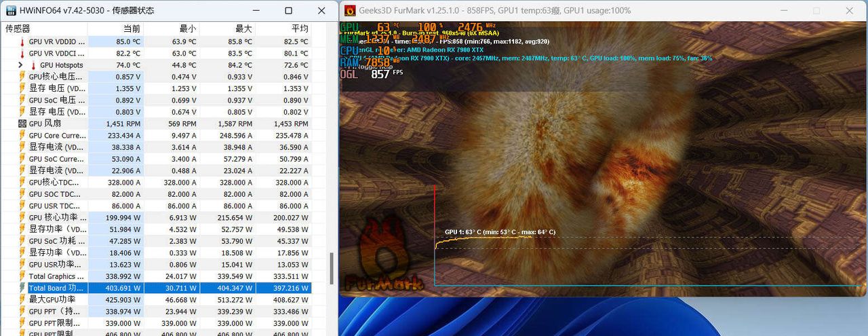Click the 513.272 W maximum value
The height and width of the screenshot is (336, 868).
(234, 299)
